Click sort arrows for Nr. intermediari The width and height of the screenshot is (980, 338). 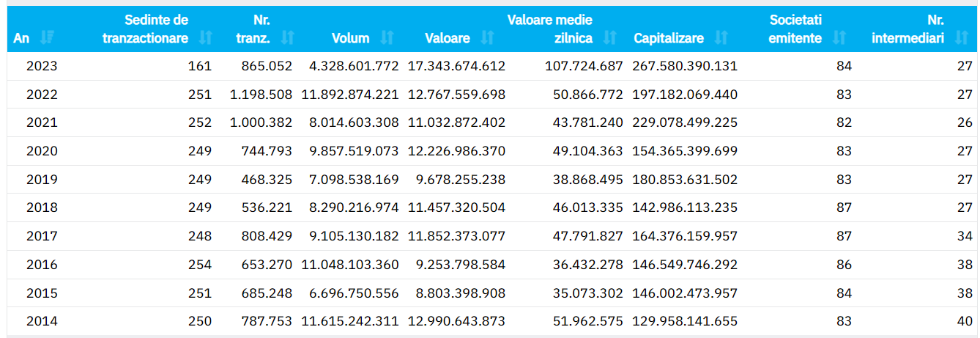tap(962, 37)
